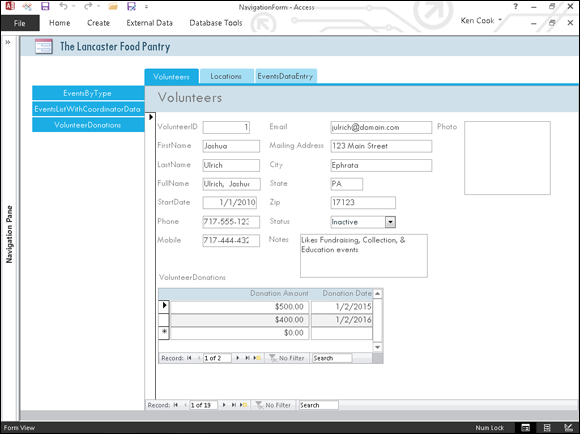Click into the Email field

pos(381,127)
